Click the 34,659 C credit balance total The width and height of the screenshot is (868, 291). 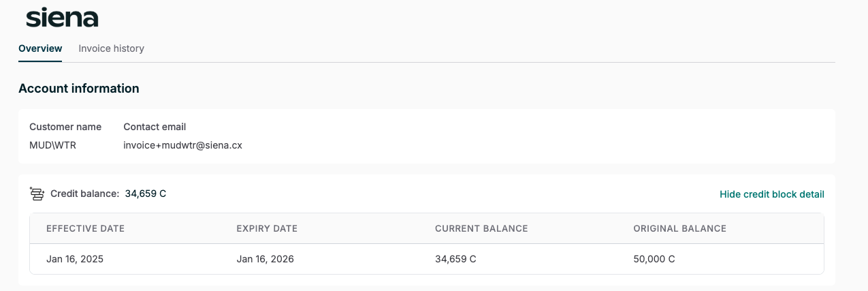click(x=146, y=194)
